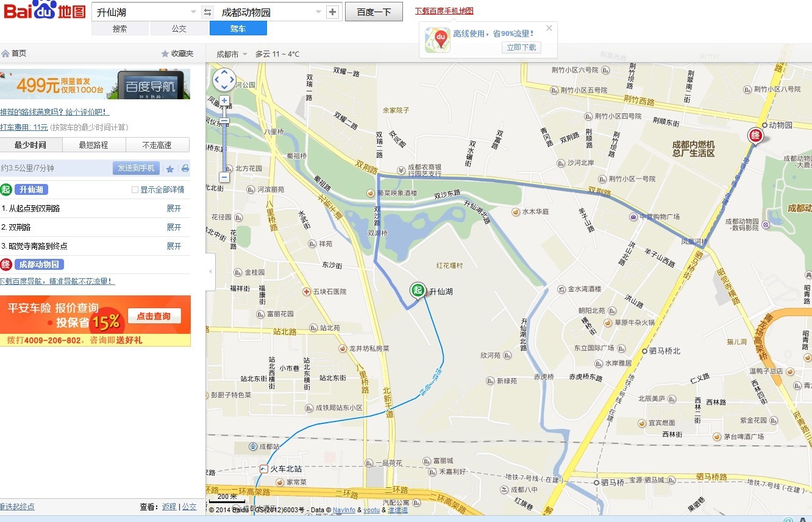This screenshot has width=812, height=522.
Task: Click 立即下载 in the offline popup
Action: tap(521, 47)
